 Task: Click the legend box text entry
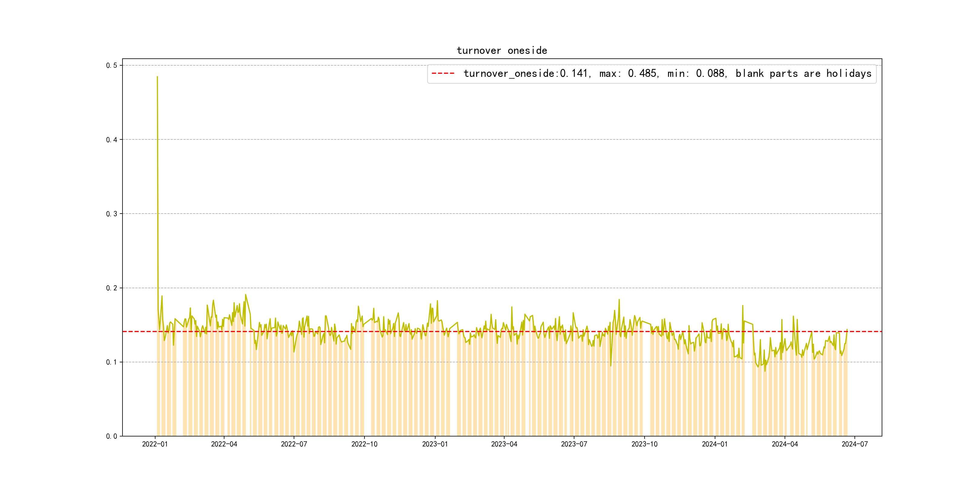[667, 73]
